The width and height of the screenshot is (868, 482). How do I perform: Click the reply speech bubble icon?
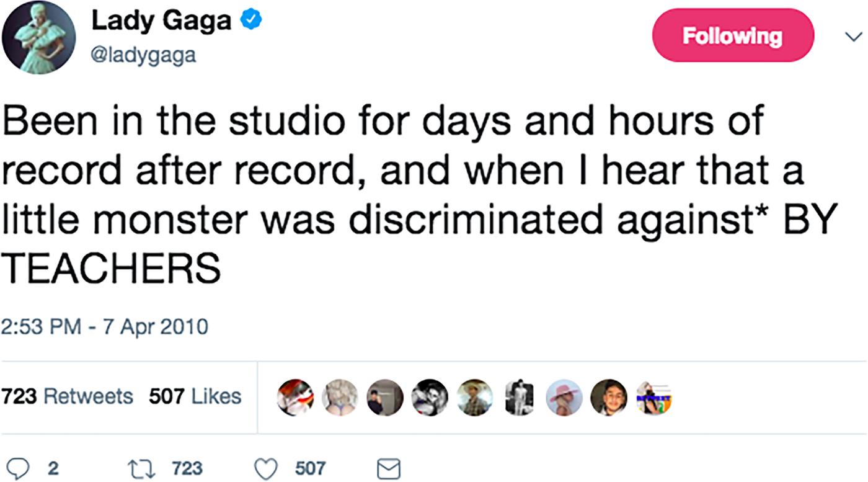17,468
